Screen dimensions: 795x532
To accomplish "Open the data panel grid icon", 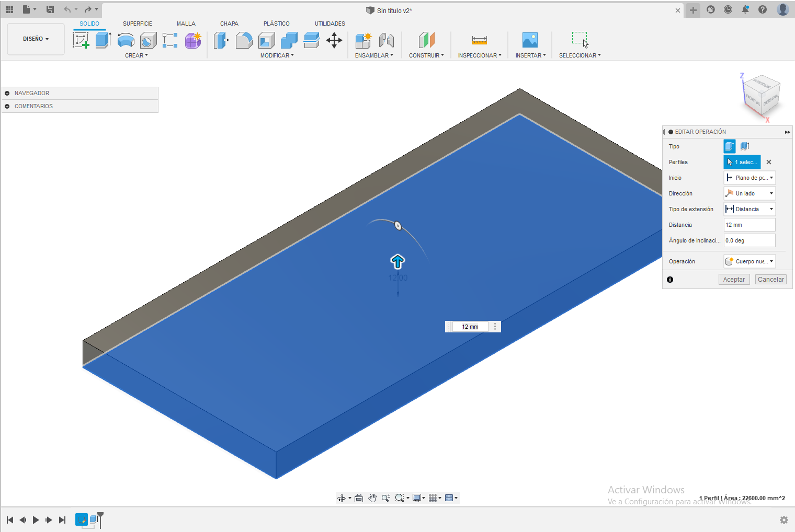I will [x=9, y=9].
